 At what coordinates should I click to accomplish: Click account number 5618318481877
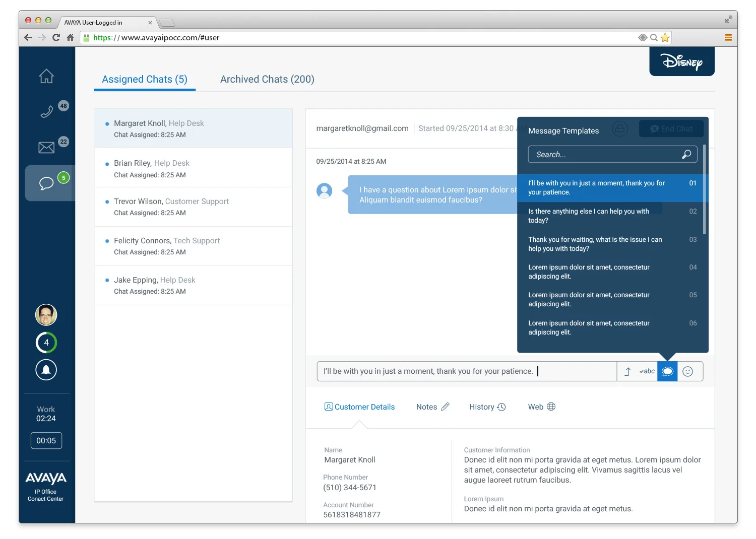[352, 515]
